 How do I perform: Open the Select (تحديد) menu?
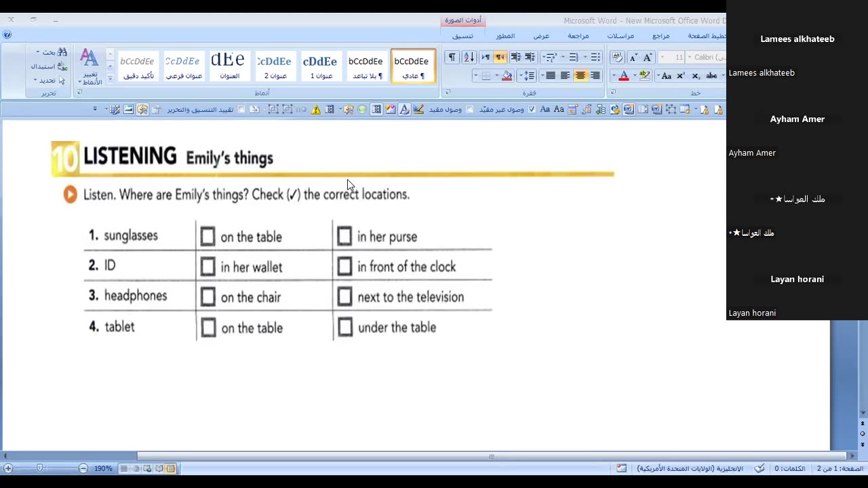[48, 80]
